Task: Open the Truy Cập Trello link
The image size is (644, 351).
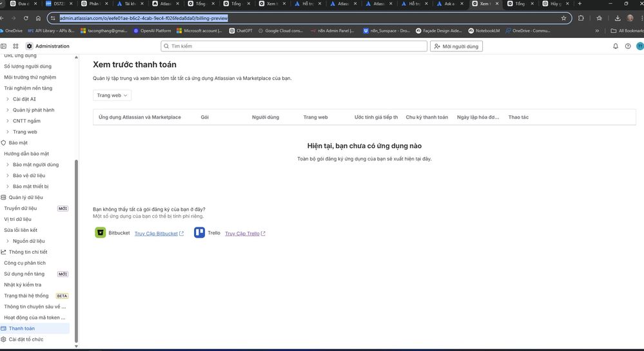Action: [245, 234]
